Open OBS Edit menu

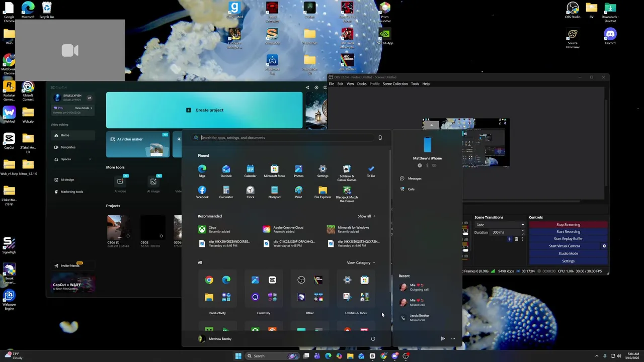tap(340, 84)
